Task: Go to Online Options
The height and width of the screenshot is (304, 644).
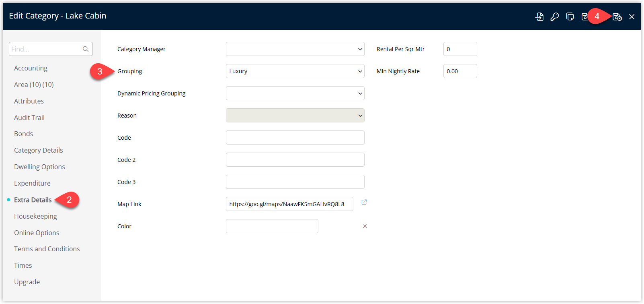Action: (x=37, y=233)
